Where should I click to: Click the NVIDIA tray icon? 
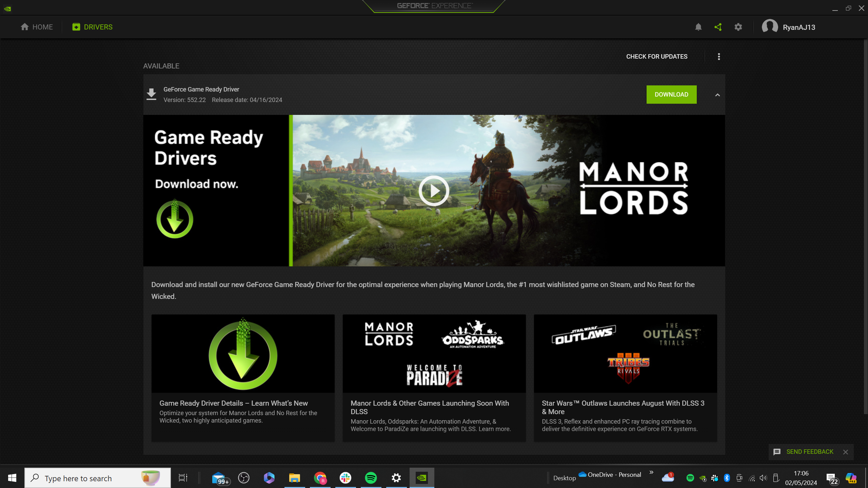[703, 478]
